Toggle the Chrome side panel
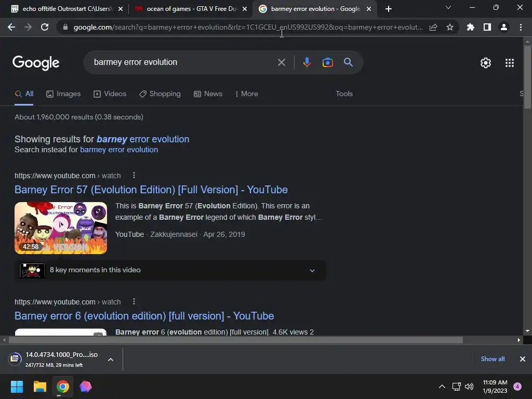532x399 pixels. (487, 27)
